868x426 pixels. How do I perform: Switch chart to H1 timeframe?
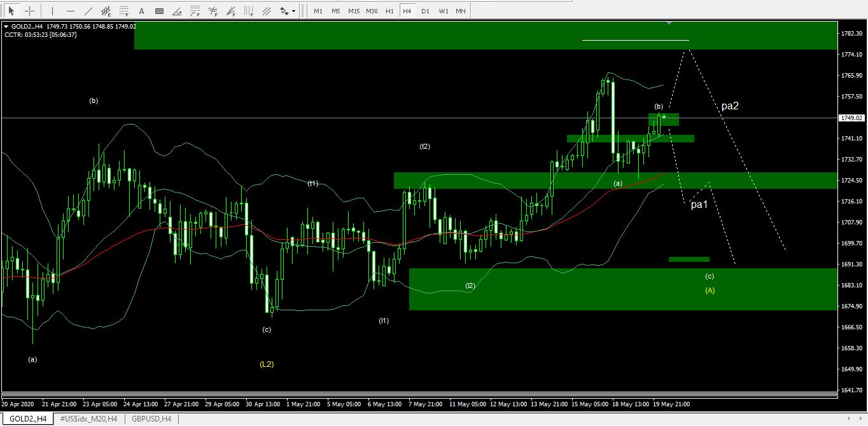click(390, 11)
